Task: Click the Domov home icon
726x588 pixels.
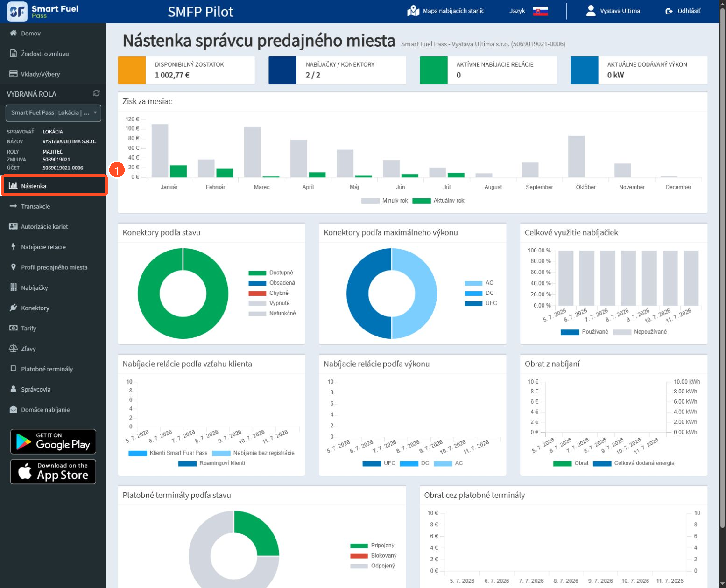Action: click(x=13, y=33)
